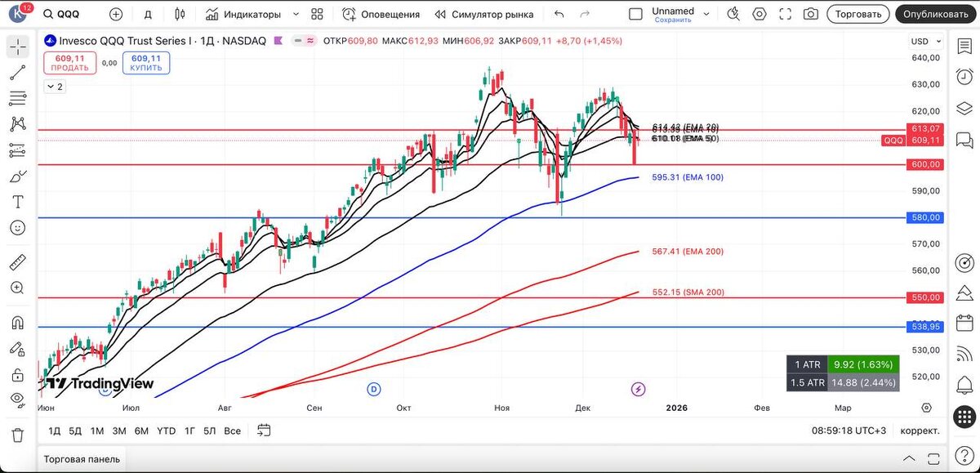This screenshot has width=980, height=473.
Task: Save the Unnamed chart layout
Action: (673, 20)
